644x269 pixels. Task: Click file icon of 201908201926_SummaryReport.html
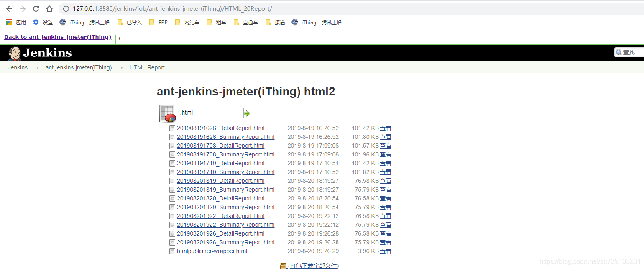[x=172, y=242]
